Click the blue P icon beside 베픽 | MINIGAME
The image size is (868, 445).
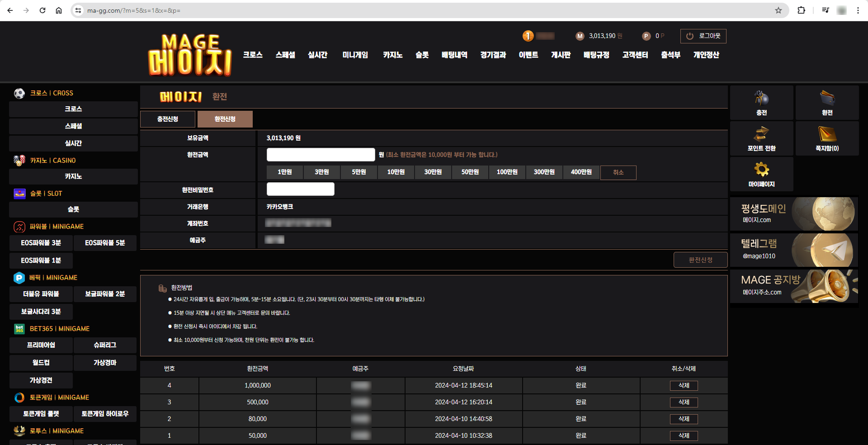pos(19,278)
